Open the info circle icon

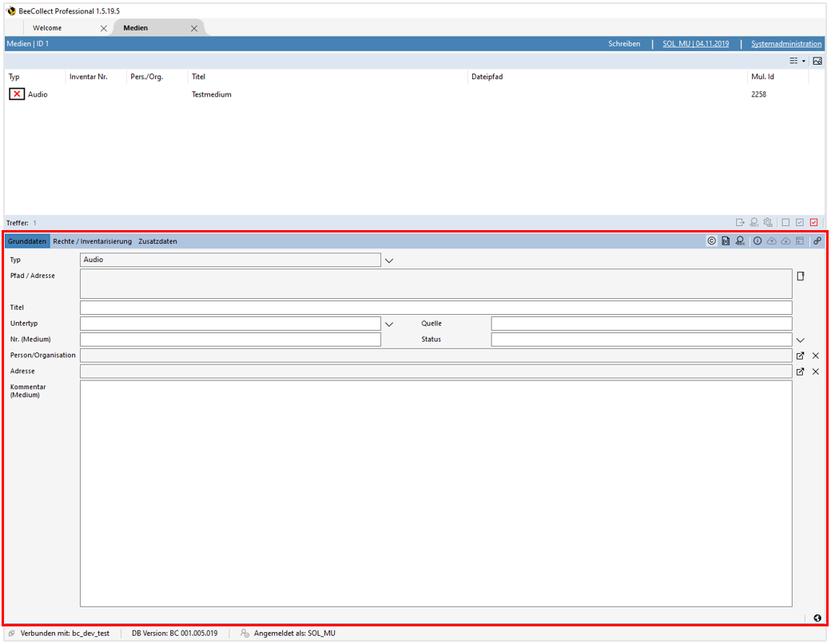point(757,241)
